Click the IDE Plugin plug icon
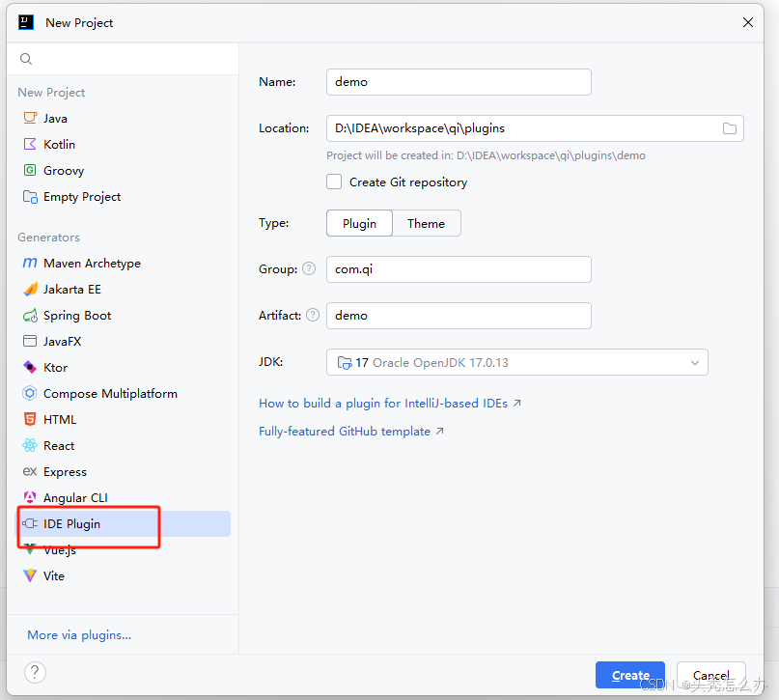The width and height of the screenshot is (779, 700). (x=30, y=523)
